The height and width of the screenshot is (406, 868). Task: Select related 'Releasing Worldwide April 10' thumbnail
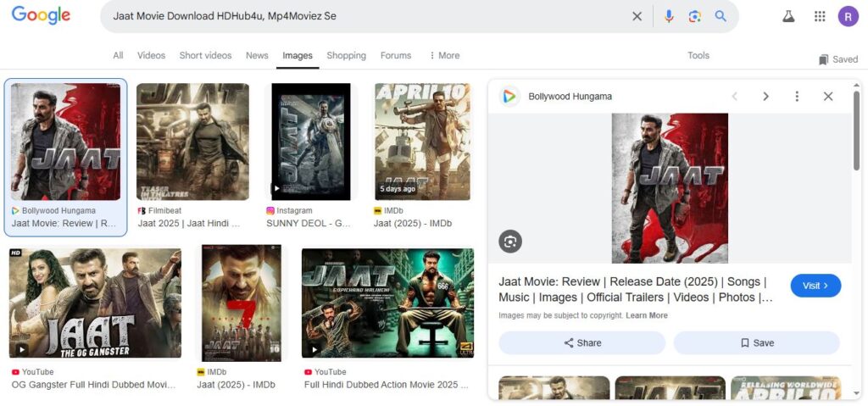point(786,387)
